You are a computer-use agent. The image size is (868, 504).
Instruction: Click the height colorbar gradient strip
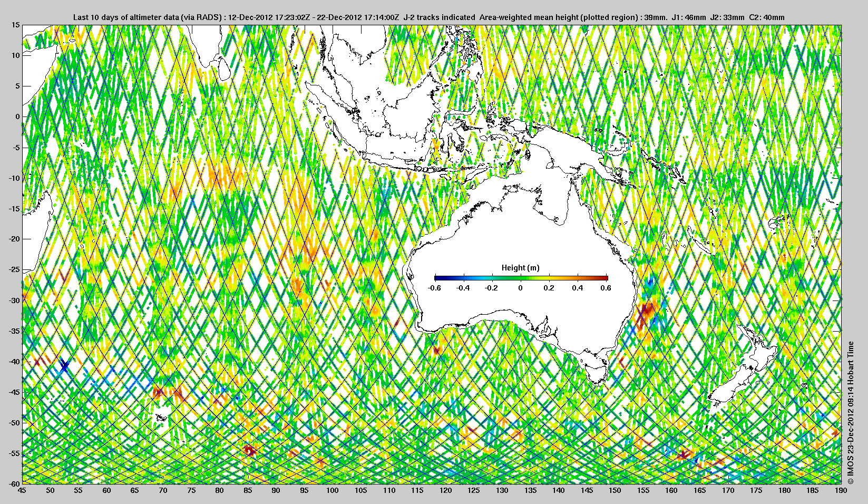pos(521,278)
